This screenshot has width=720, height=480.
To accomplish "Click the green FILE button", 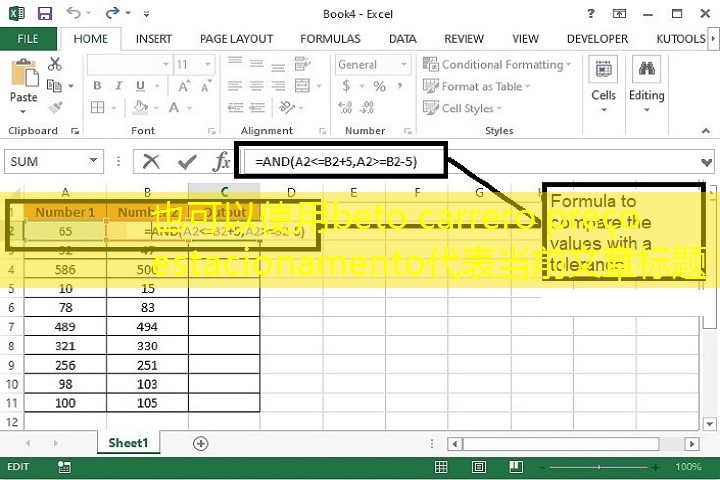I will tap(28, 39).
